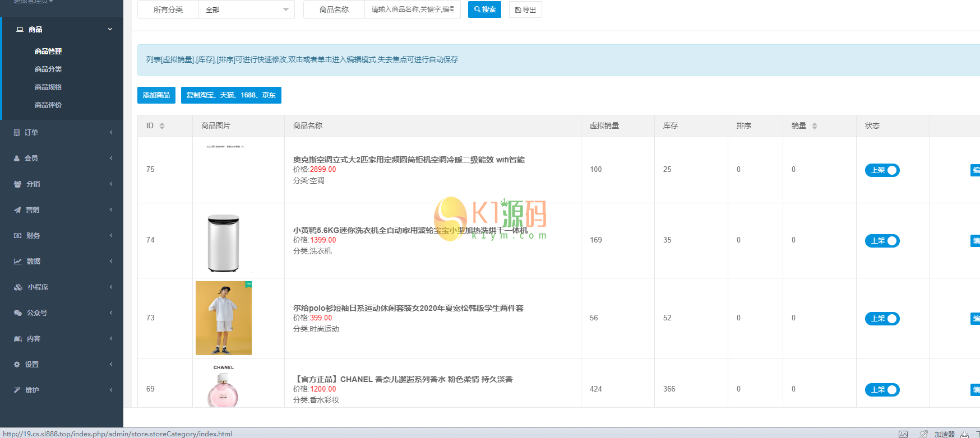The image size is (980, 438).
Task: Open the 商品管理 submenu item
Action: tap(48, 51)
